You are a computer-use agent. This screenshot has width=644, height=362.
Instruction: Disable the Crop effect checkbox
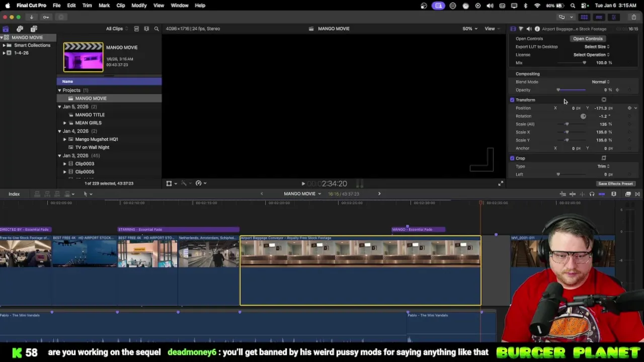(x=512, y=158)
